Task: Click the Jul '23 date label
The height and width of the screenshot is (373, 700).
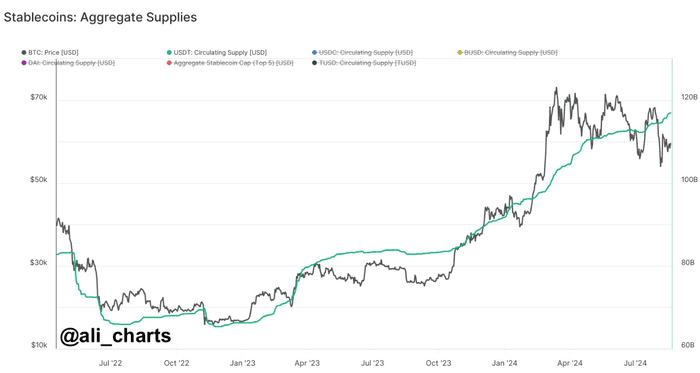Action: (372, 363)
